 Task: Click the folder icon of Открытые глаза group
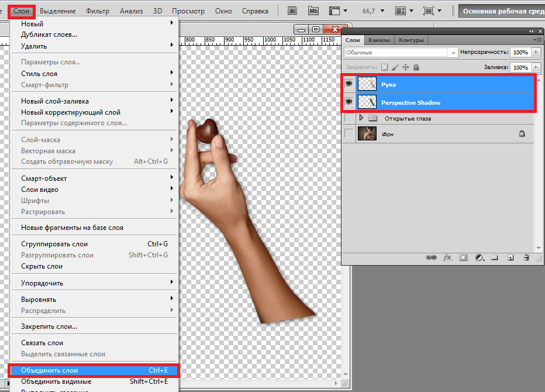(372, 118)
